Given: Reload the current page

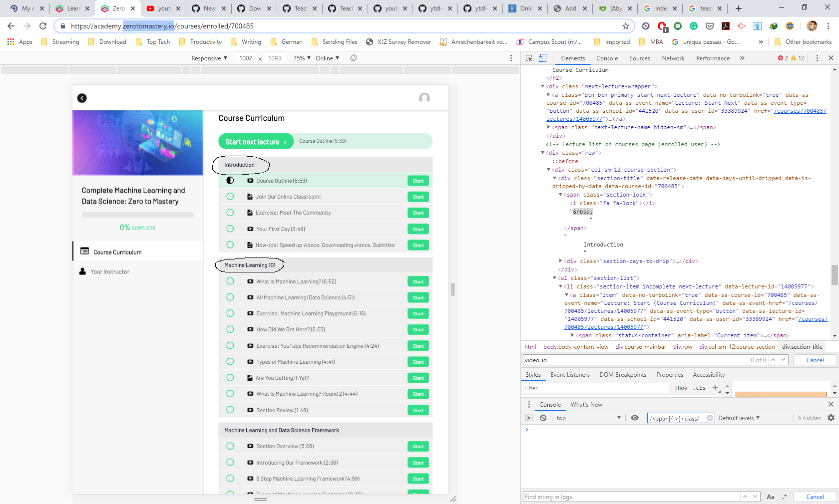Looking at the screenshot, I should (x=43, y=26).
